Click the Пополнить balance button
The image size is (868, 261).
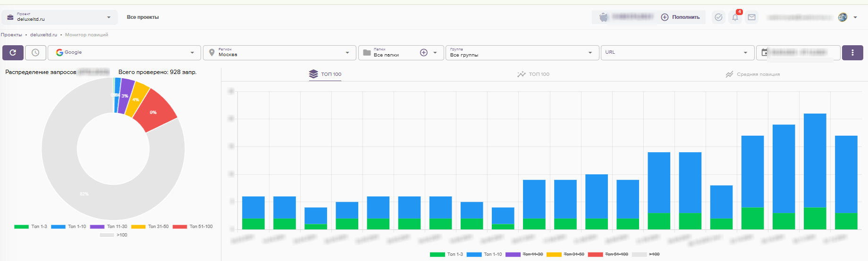pos(680,17)
